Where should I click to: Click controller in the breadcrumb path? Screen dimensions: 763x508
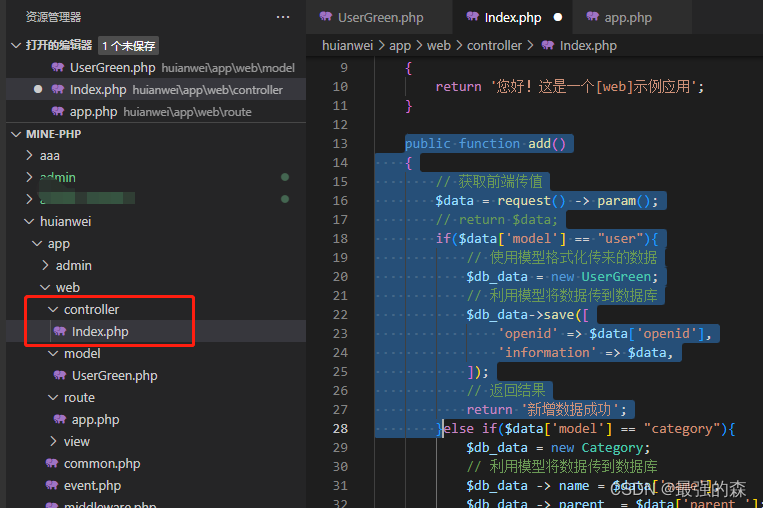pos(494,46)
